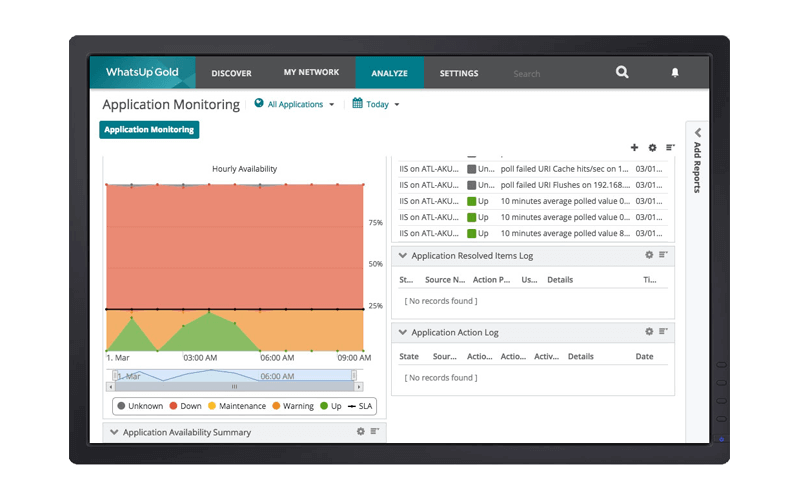Click the Action P... column header
Screen dimensions: 800x500
(491, 280)
